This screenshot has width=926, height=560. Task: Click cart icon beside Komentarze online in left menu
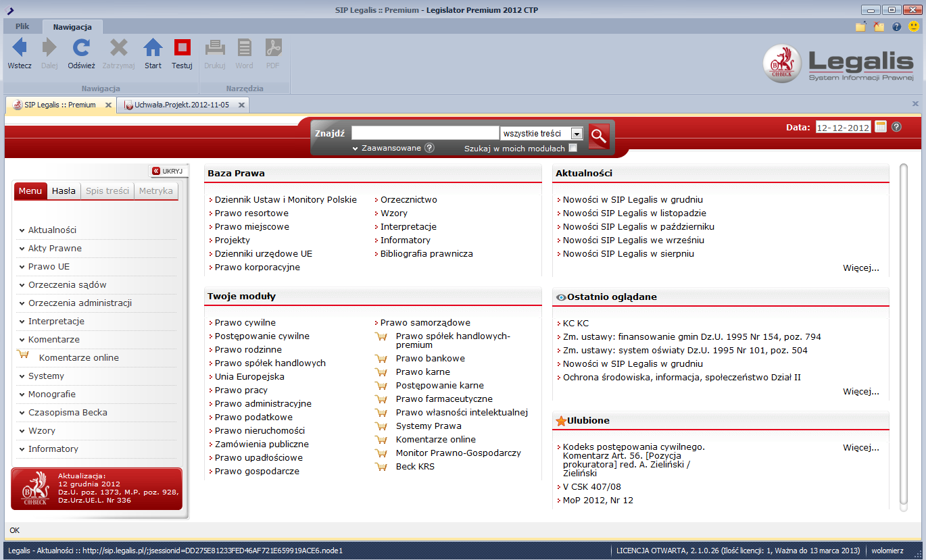pyautogui.click(x=23, y=354)
